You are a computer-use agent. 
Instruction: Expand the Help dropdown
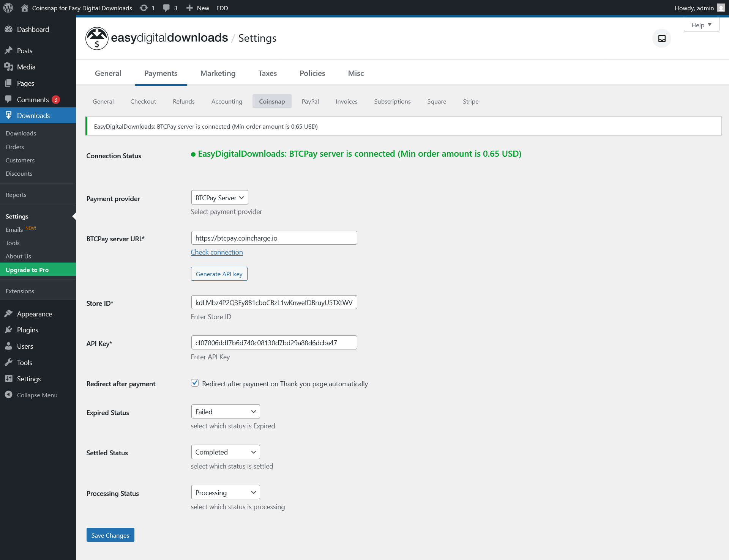click(x=701, y=25)
